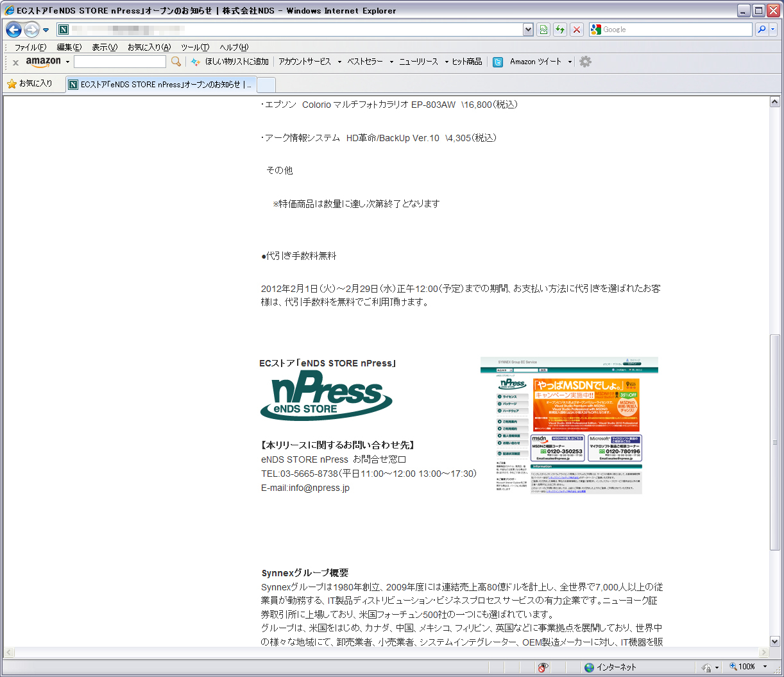Screen dimensions: 784x677
Task: Click the Amazon toolbar search magnifier
Action: tap(176, 62)
